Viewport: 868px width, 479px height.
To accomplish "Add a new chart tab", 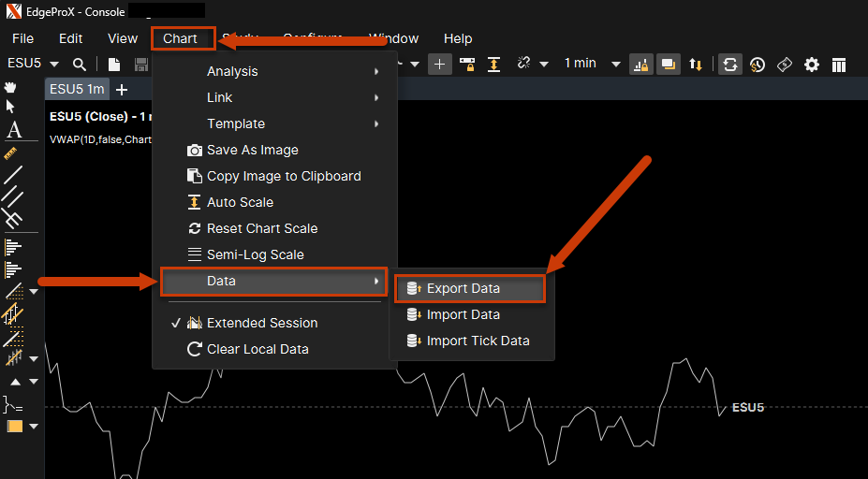I will (122, 90).
